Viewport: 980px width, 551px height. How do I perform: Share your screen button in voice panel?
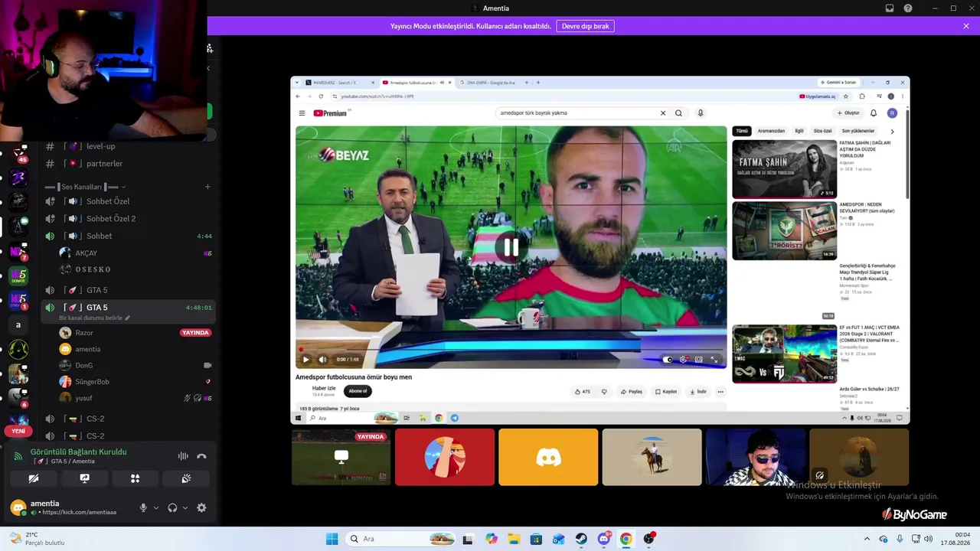click(84, 478)
